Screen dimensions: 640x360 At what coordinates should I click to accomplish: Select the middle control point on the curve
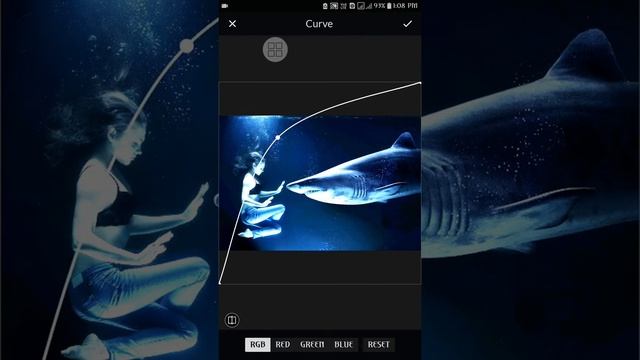tap(278, 138)
